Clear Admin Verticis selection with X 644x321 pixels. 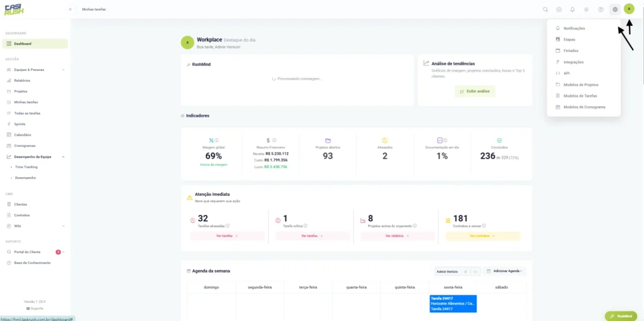coord(465,272)
